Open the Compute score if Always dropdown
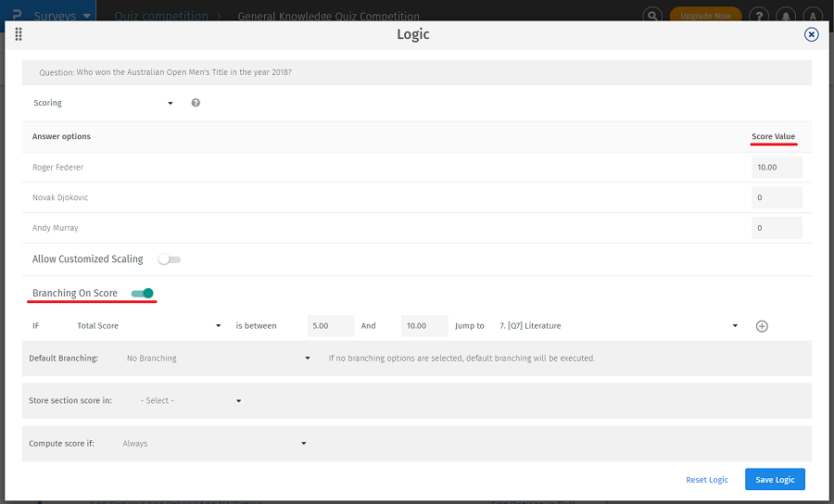 213,444
